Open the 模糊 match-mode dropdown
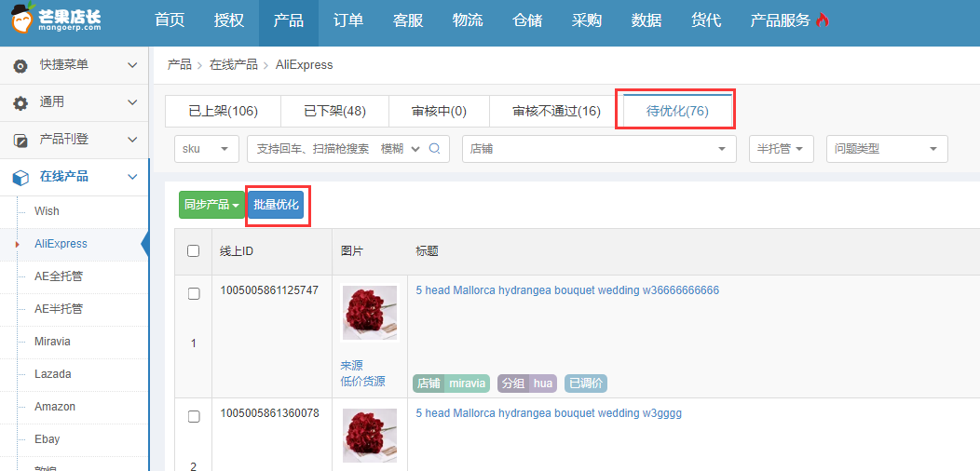 (x=400, y=149)
